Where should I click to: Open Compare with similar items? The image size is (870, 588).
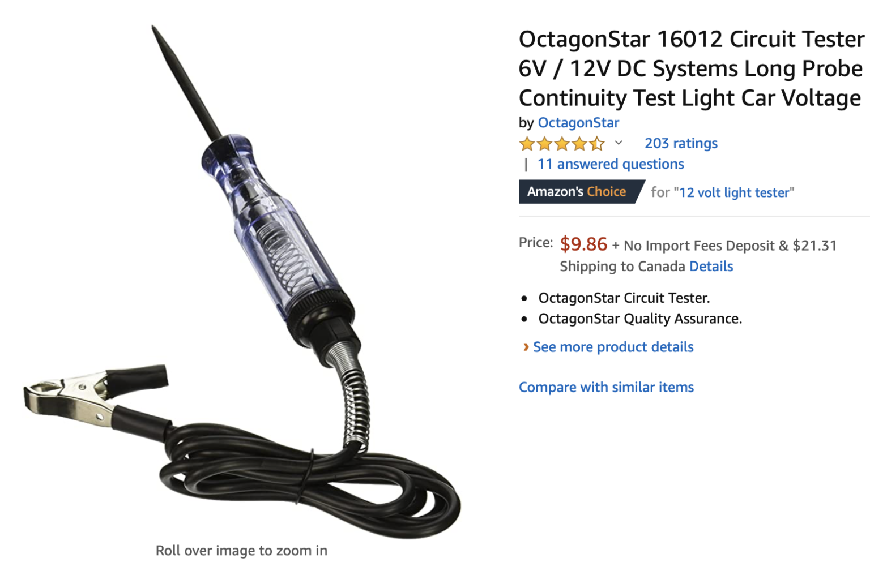tap(606, 387)
